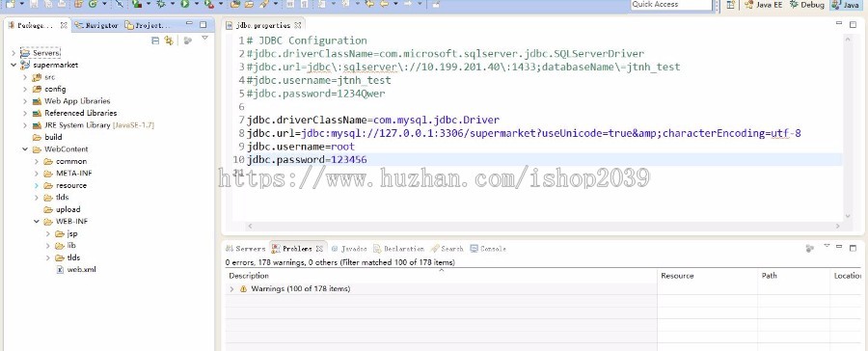Open the Debug launch dropdown arrow
This screenshot has width=868, height=351.
click(173, 4)
